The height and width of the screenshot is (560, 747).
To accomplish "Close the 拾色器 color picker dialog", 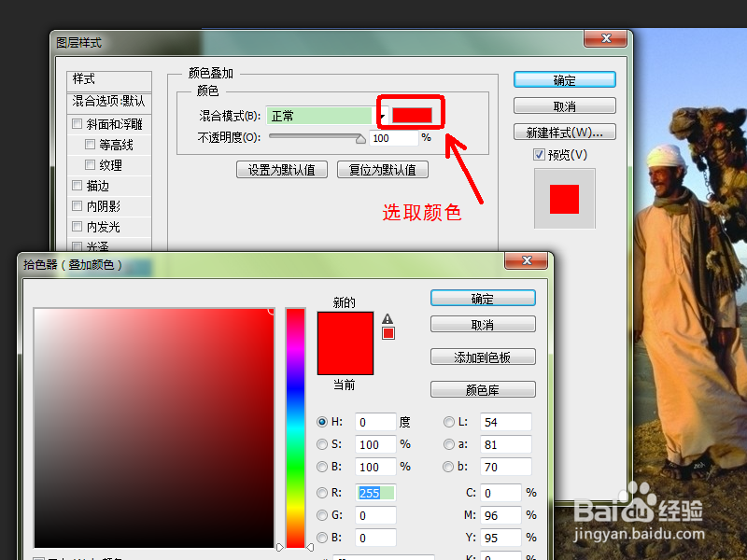I will [x=527, y=260].
